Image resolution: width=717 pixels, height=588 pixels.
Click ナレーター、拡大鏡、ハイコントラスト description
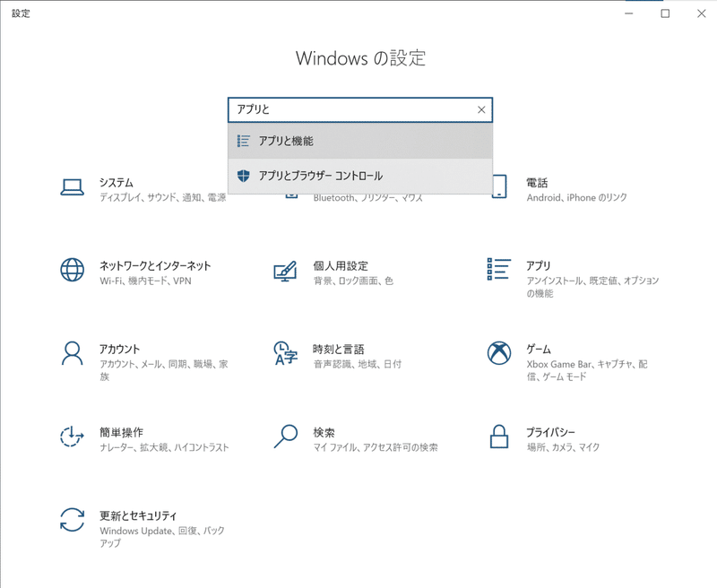tap(164, 447)
